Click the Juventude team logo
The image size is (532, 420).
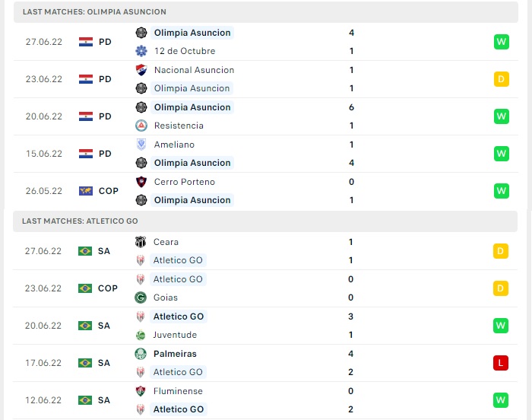[141, 335]
